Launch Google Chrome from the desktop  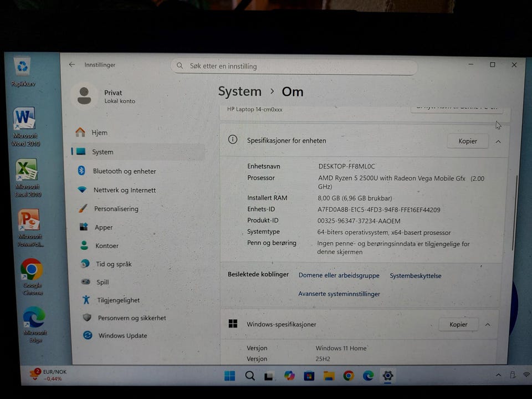32,277
